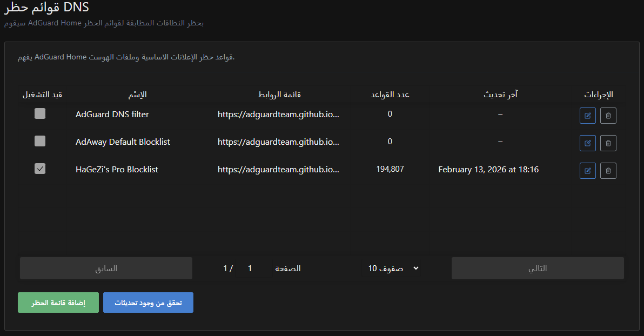Enable the AdGuard DNS filter checkbox
The image size is (644, 336).
39,113
